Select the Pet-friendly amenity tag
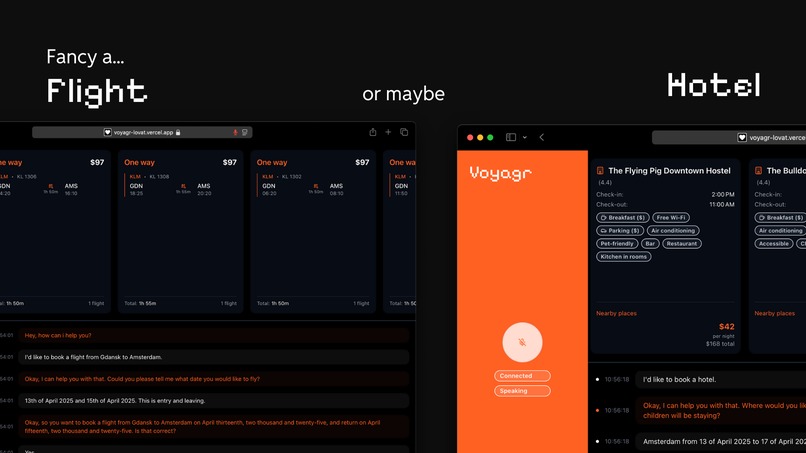This screenshot has height=453, width=806. pyautogui.click(x=617, y=244)
